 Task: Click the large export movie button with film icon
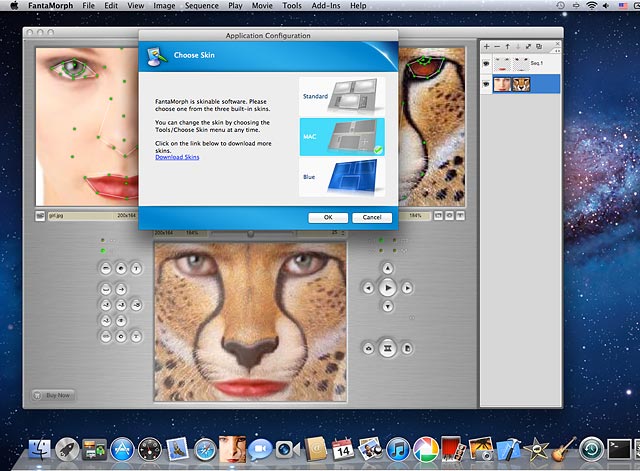pos(387,348)
